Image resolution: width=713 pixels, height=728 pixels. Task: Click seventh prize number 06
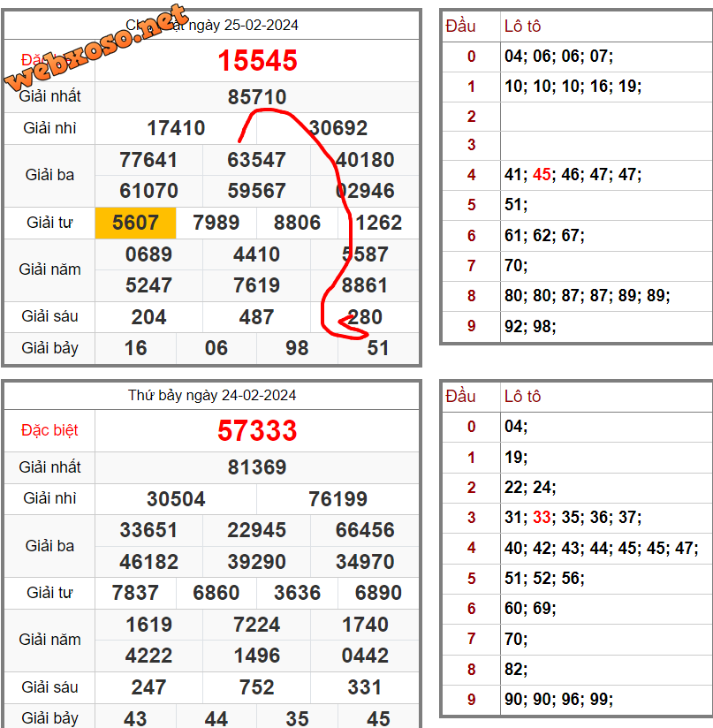click(x=216, y=348)
